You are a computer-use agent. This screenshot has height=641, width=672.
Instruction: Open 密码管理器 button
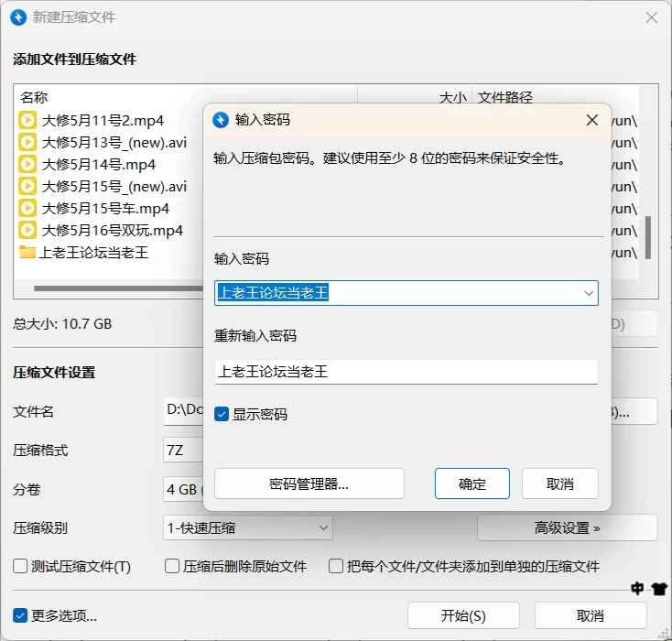(309, 483)
